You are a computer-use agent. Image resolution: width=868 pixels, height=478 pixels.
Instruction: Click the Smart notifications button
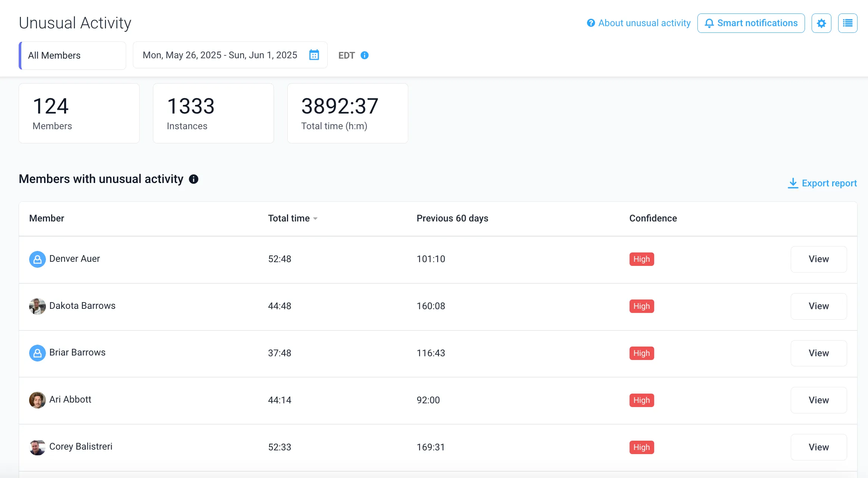pos(751,23)
